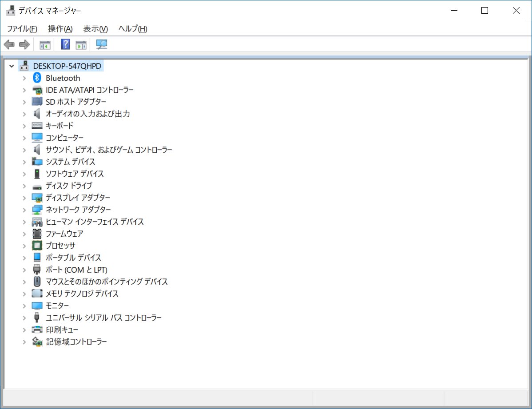
Task: Click the ディスク ドライブ icon
Action: [x=37, y=186]
